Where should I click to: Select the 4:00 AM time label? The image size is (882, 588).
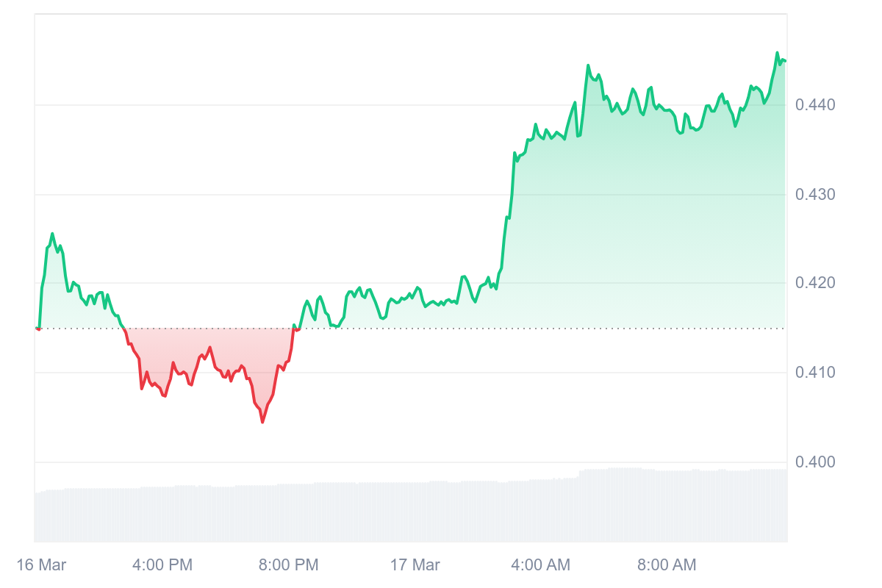pyautogui.click(x=540, y=565)
